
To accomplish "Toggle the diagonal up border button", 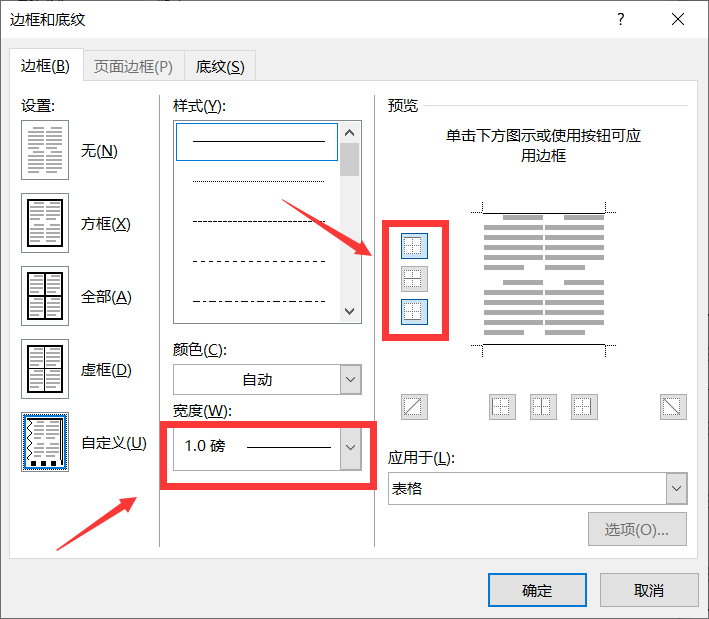I will [x=414, y=407].
